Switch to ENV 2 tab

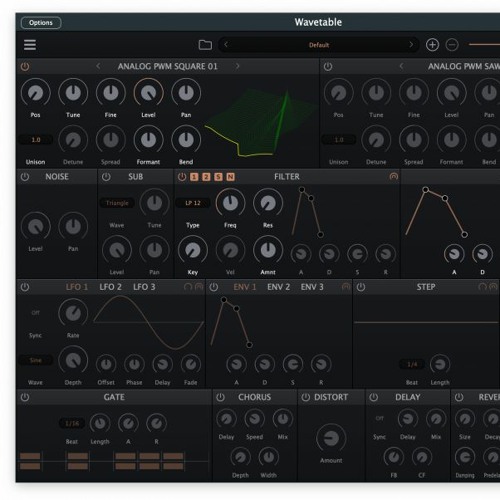click(278, 287)
